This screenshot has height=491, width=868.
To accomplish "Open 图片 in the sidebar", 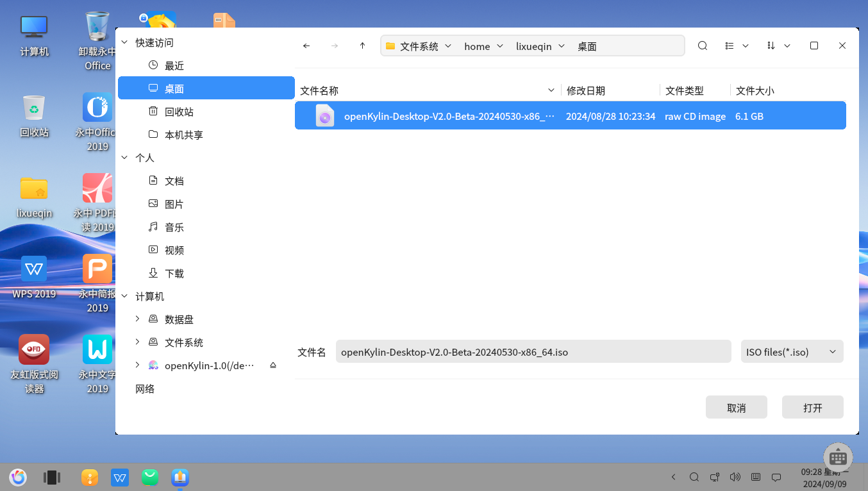I will (206, 204).
